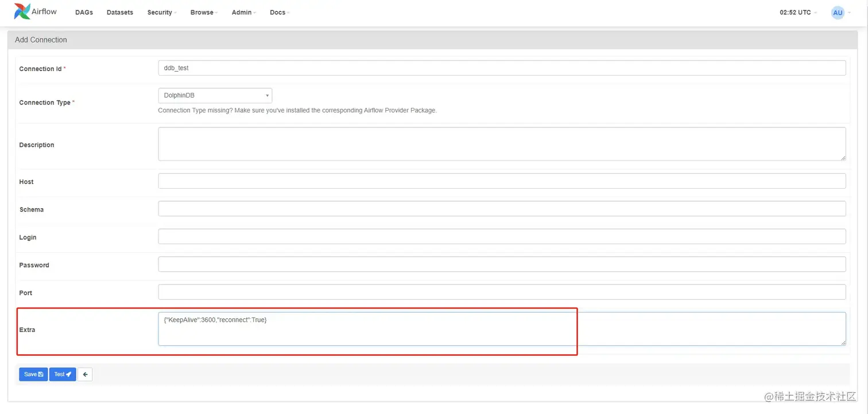Click the 'Connection Type missing?' help text
Viewport: 868px width, 414px height.
click(x=297, y=110)
